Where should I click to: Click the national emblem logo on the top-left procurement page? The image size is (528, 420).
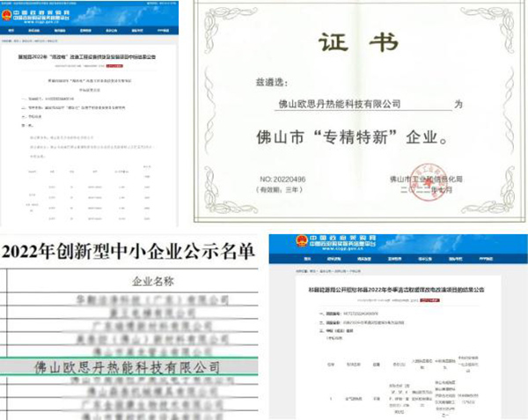6,16
